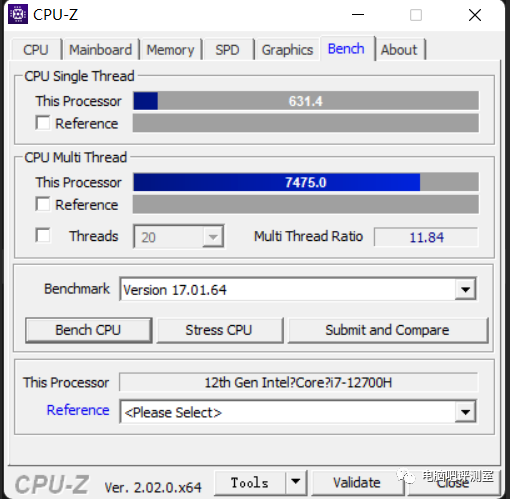Click the Validate button
Viewport: 510px width, 499px height.
point(357,482)
